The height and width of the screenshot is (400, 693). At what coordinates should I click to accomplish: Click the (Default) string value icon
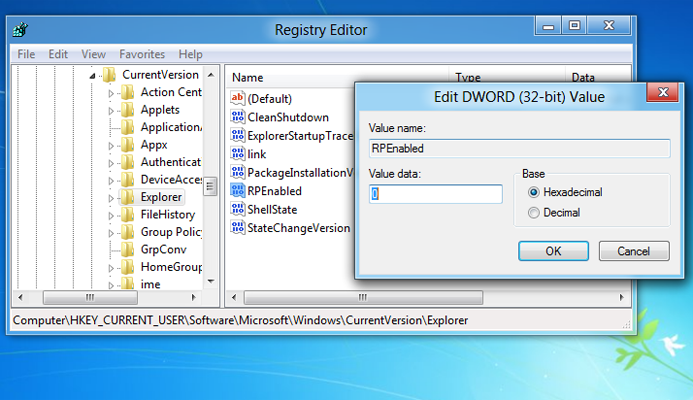pos(237,98)
